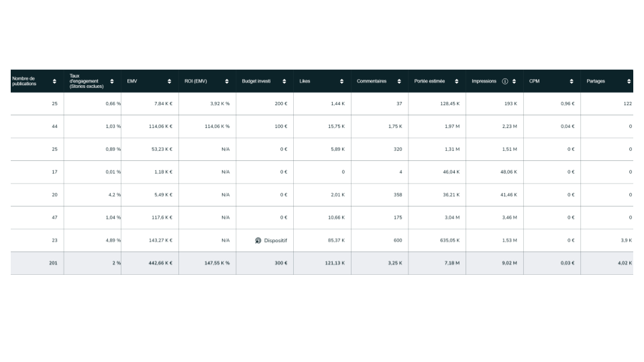The height and width of the screenshot is (362, 644).
Task: Click the EMV header label
Action: 132,81
